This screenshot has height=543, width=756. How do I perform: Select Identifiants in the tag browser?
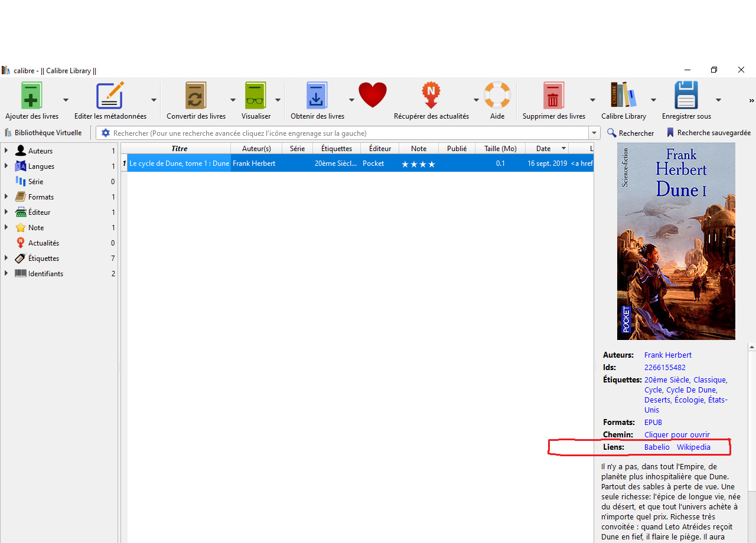click(45, 274)
